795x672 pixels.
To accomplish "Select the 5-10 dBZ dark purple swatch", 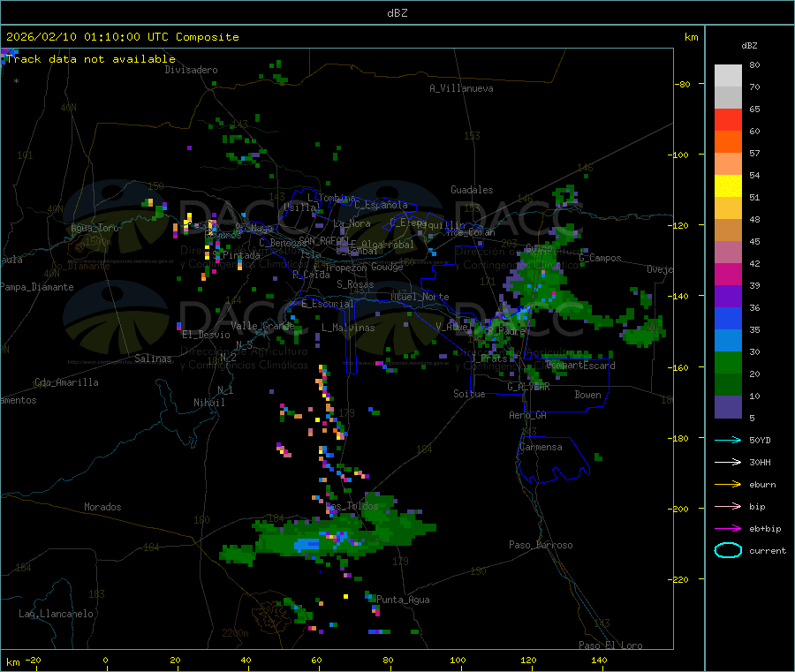I will click(x=728, y=407).
